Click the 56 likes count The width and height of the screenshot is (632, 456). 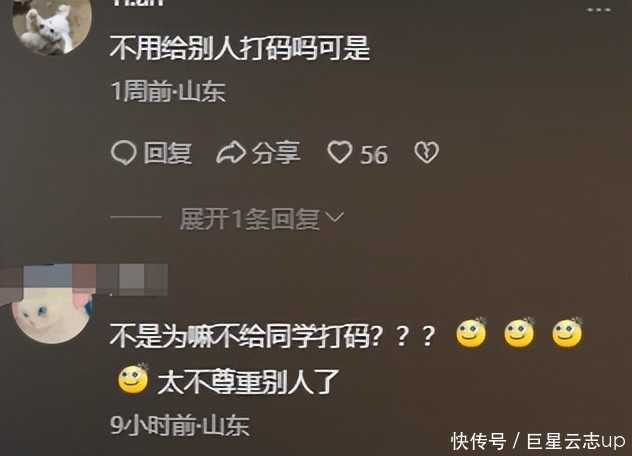click(x=374, y=155)
